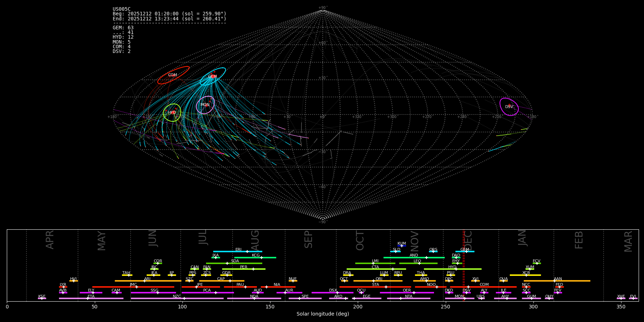Image resolution: width=644 pixels, height=322 pixels.
Task: Click the ERI shower bar in the timeline
Action: [x=238, y=252]
